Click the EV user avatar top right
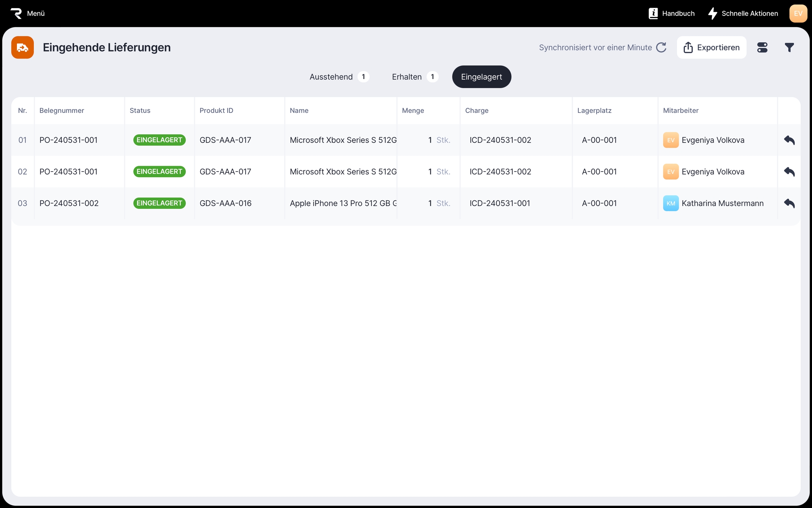The image size is (812, 508). click(x=798, y=13)
